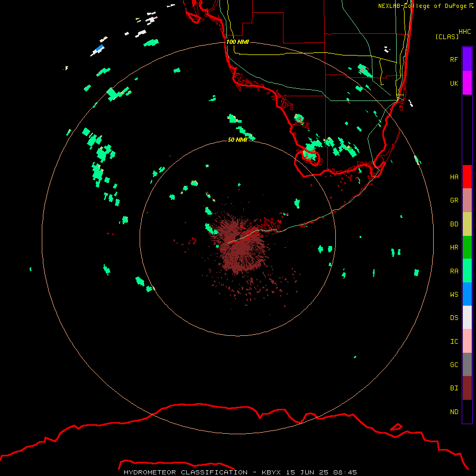Click the HA red legend swatch
The height and width of the screenshot is (476, 476).
coord(467,177)
